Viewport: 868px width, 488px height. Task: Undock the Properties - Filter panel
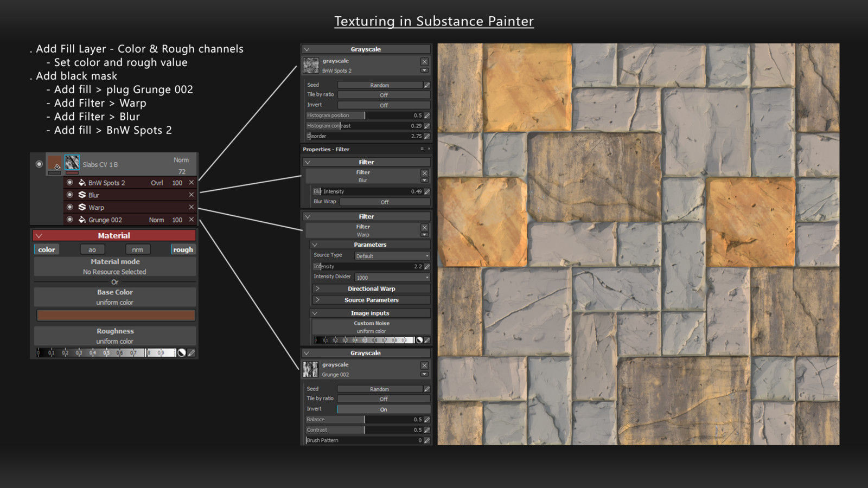pyautogui.click(x=422, y=149)
